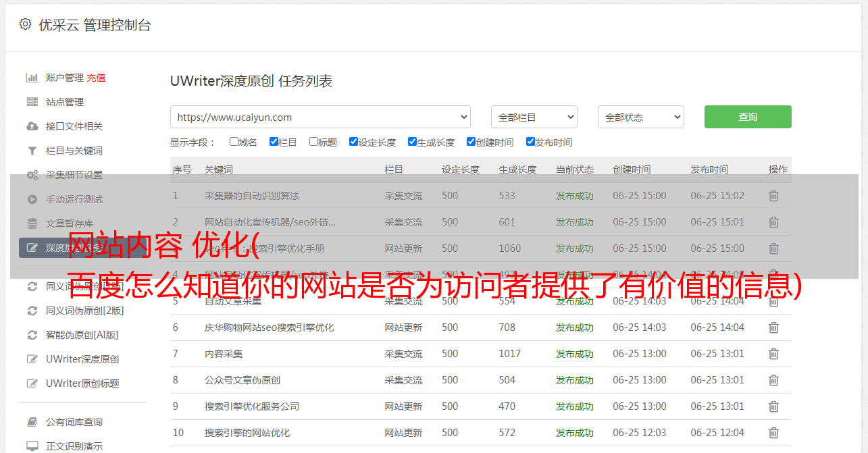Enable the 域名 field checkbox
868x453 pixels.
[x=234, y=142]
